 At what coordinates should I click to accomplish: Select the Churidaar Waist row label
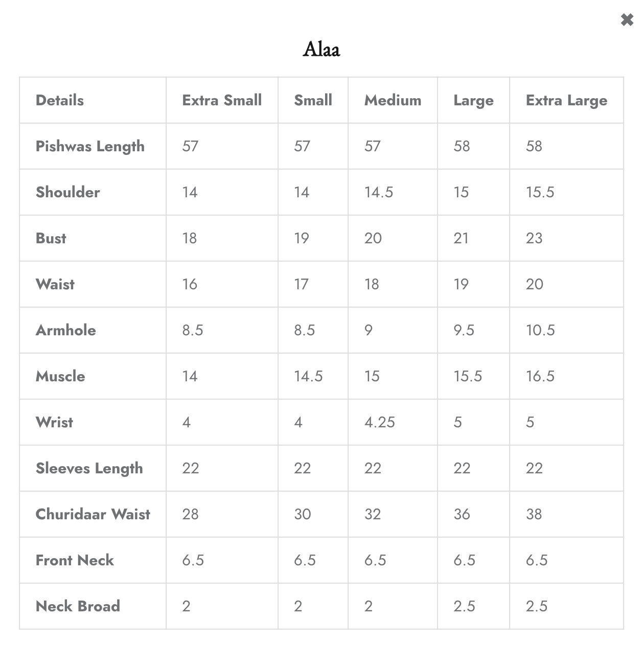click(x=93, y=514)
